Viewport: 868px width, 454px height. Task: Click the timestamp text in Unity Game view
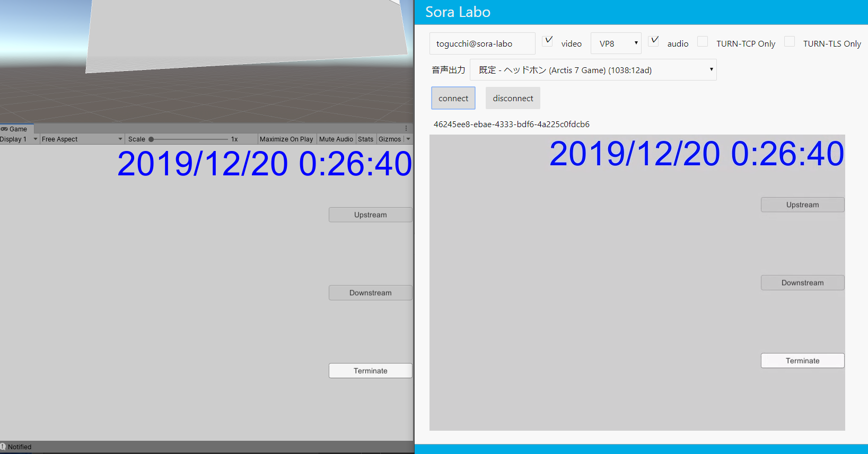pyautogui.click(x=265, y=163)
